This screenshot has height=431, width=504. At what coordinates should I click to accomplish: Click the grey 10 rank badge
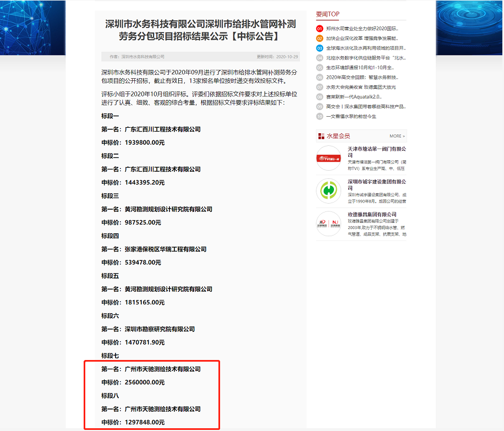(x=320, y=116)
